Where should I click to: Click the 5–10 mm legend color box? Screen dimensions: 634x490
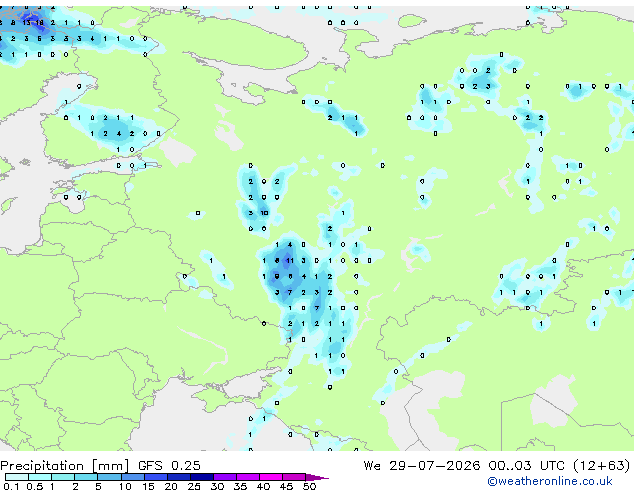109,477
